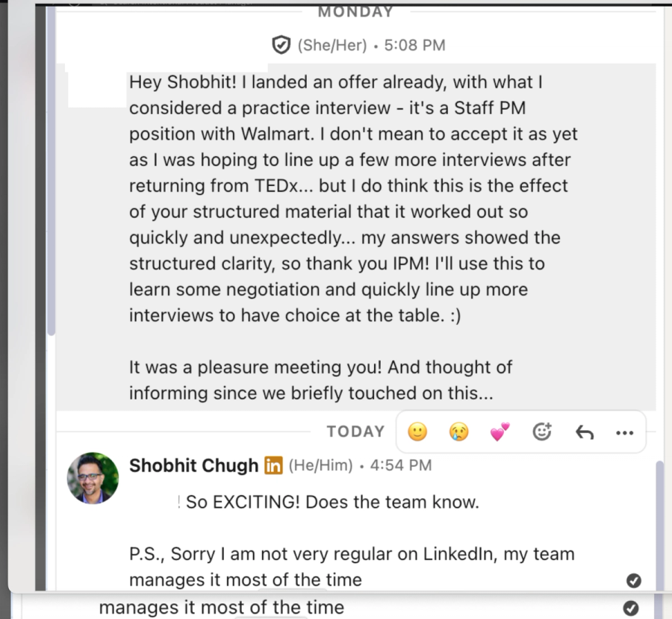Screen dimensions: 672x619
Task: React with the crying face emoji
Action: [x=458, y=432]
